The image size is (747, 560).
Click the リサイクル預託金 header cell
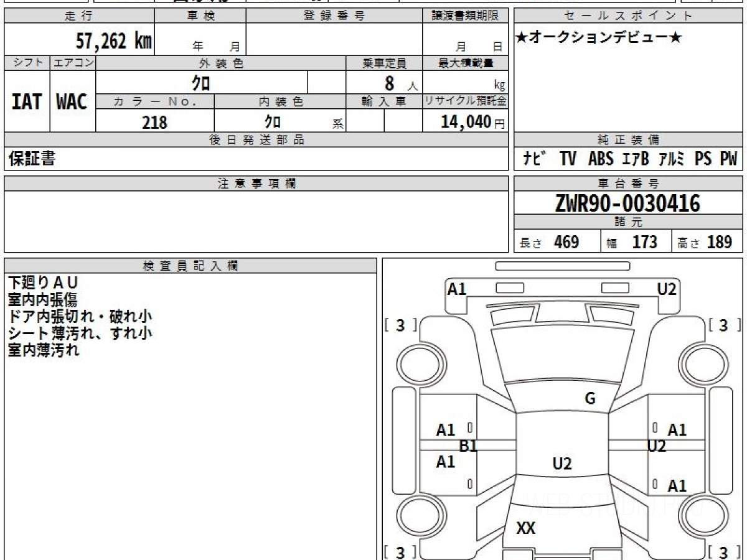point(465,102)
